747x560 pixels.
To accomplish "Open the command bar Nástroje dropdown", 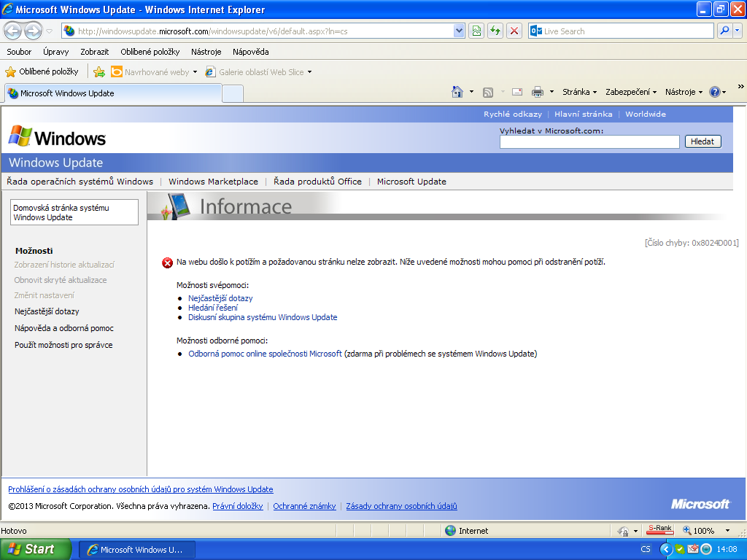I will (684, 92).
